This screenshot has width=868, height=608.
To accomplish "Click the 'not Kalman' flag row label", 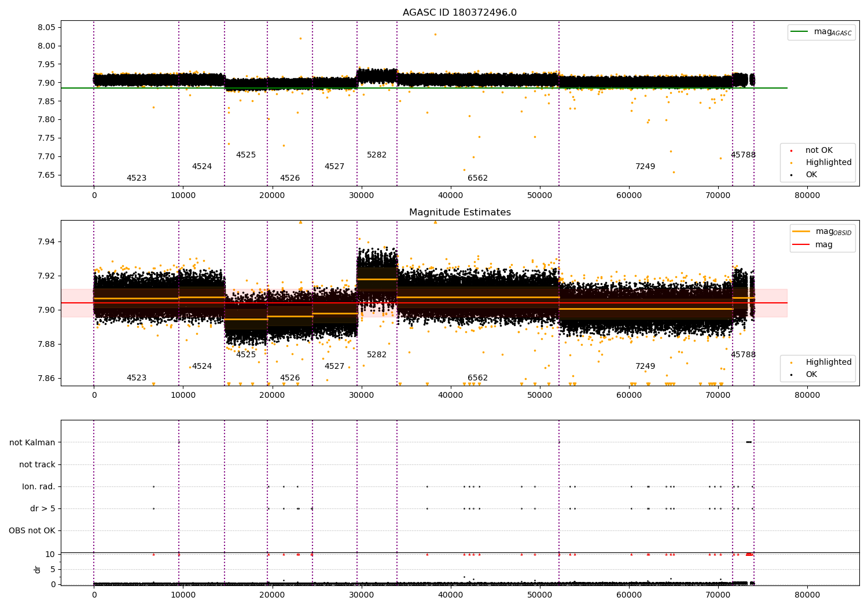I will [32, 443].
